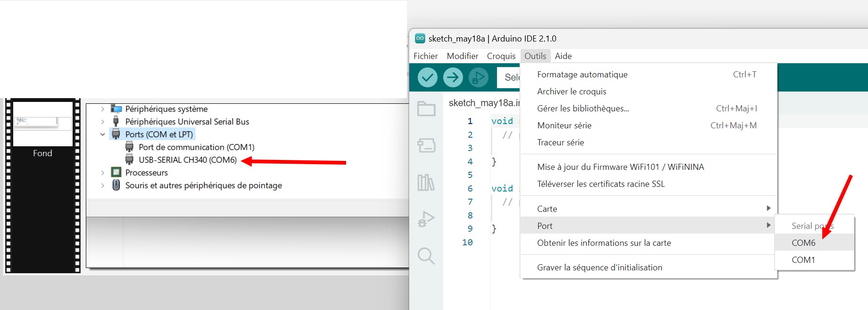Collapse the Ports (COM et LPT) node
Viewport: 868px width, 310px height.
coord(102,134)
